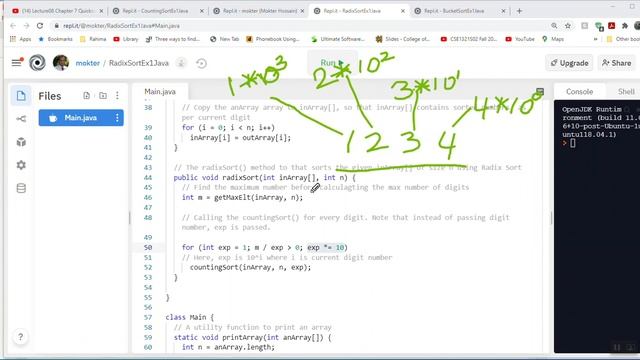Click the zoom magnifier icon in address bar
This screenshot has height=360, width=640.
[x=554, y=26]
